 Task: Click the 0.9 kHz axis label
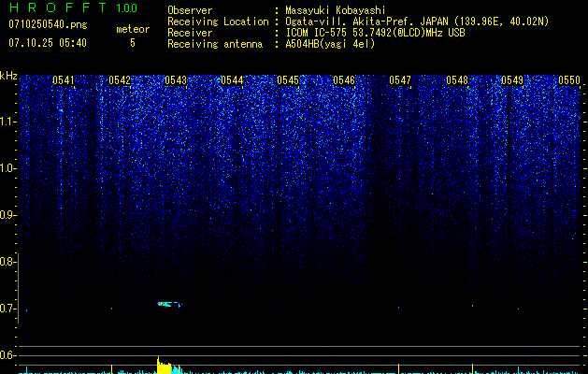click(7, 215)
